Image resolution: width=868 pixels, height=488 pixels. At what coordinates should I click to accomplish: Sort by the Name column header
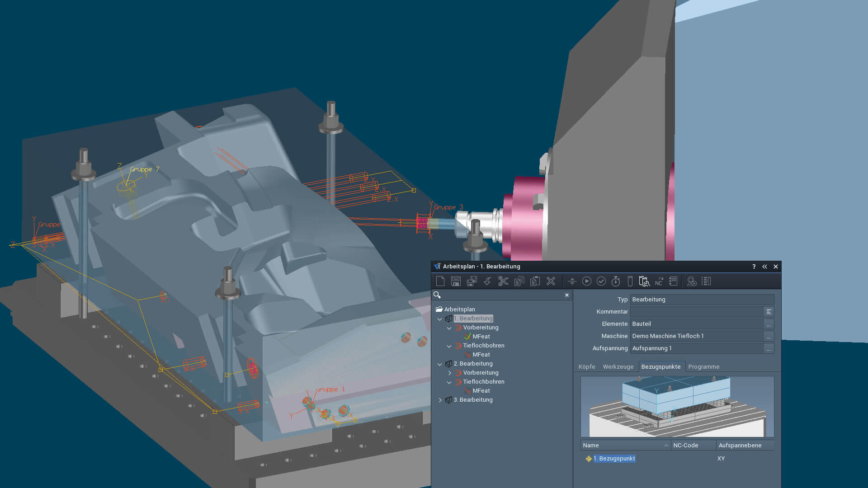pos(625,446)
